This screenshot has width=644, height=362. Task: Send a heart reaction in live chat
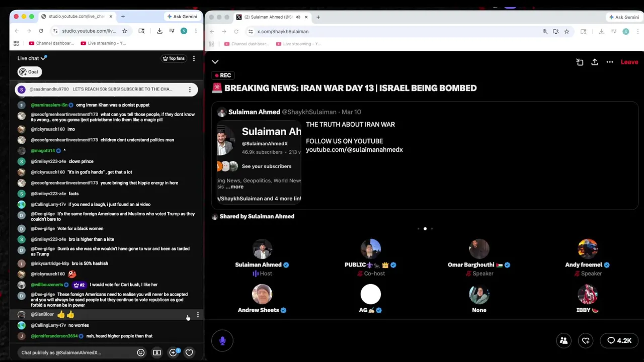pos(189,352)
